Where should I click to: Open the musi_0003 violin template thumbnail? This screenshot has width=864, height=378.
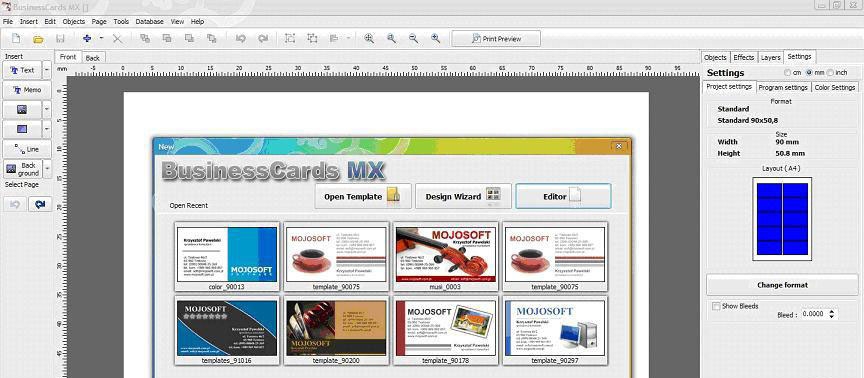(x=446, y=256)
